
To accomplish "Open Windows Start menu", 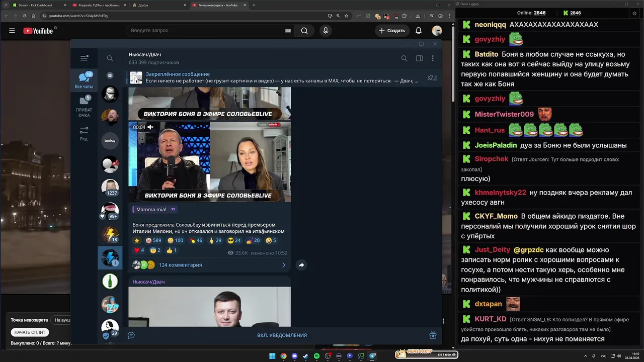I will [272, 356].
